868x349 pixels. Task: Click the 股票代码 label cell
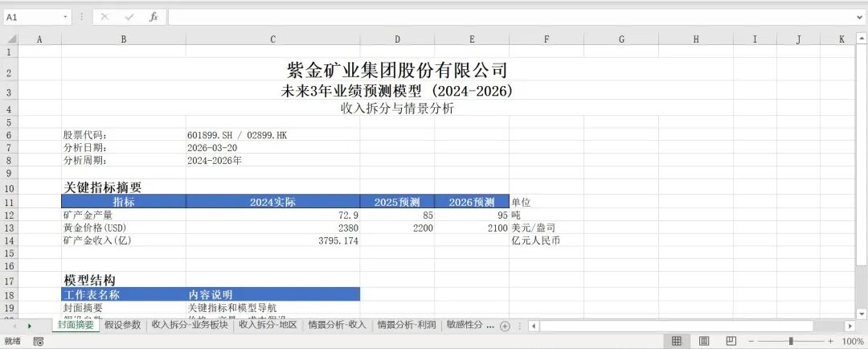(124, 134)
